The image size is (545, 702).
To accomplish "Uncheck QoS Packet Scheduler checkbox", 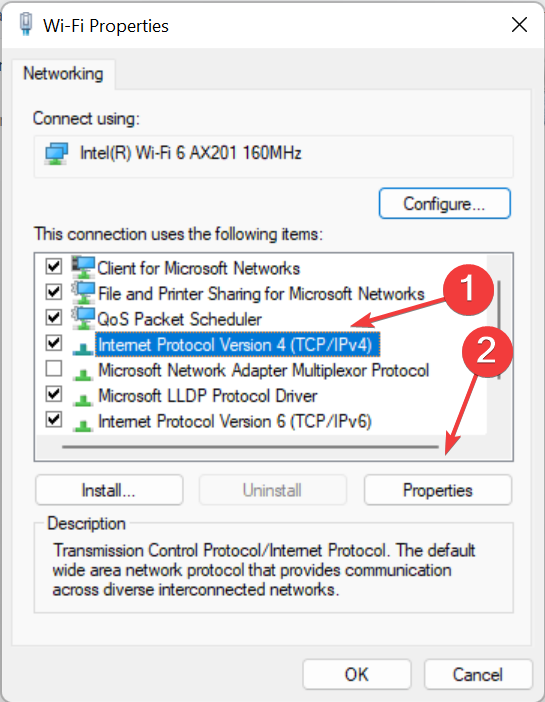I will pyautogui.click(x=54, y=318).
